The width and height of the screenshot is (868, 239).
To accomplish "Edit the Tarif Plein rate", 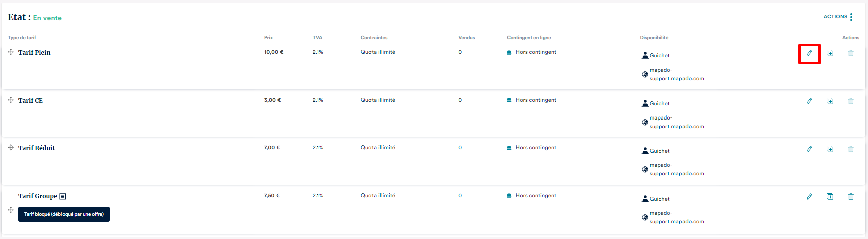I will point(809,53).
